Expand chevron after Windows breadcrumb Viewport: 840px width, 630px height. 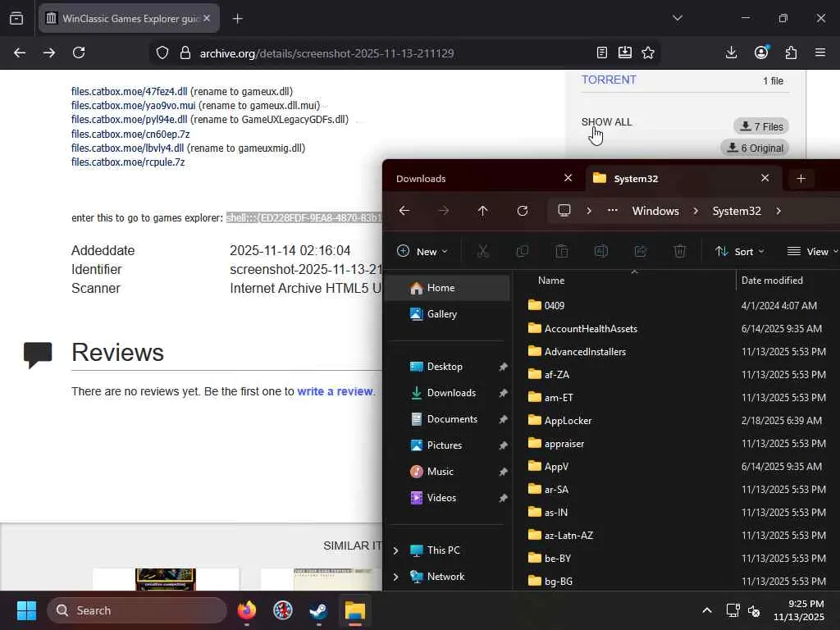(696, 211)
